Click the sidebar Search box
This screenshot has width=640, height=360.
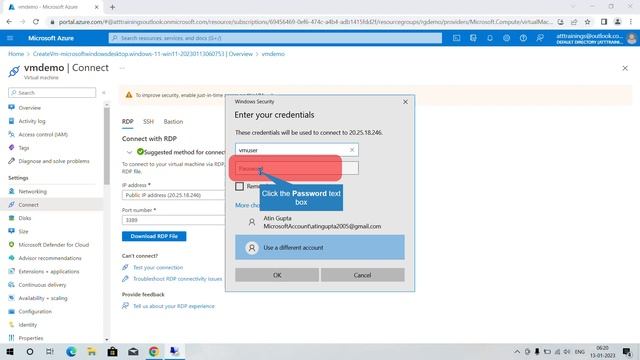pos(52,93)
